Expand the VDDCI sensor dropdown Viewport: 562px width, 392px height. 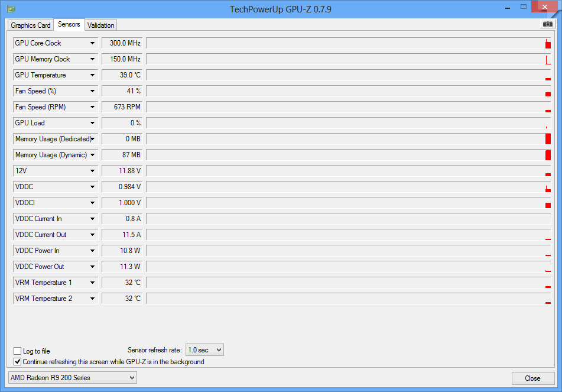pos(56,203)
